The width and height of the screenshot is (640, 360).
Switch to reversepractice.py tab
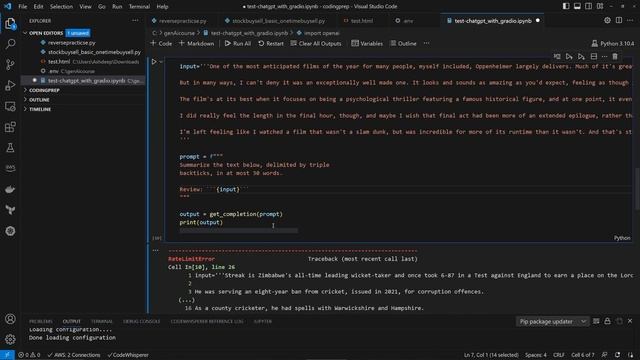point(182,20)
